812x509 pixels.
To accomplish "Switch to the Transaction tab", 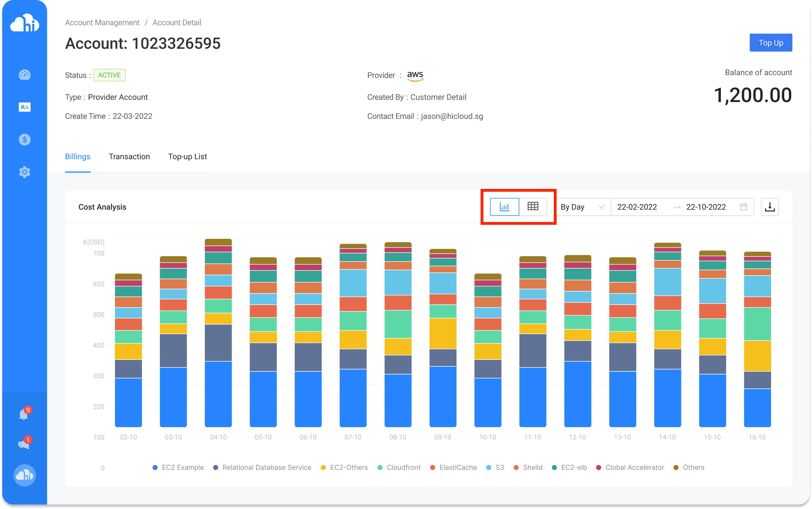I will (129, 156).
